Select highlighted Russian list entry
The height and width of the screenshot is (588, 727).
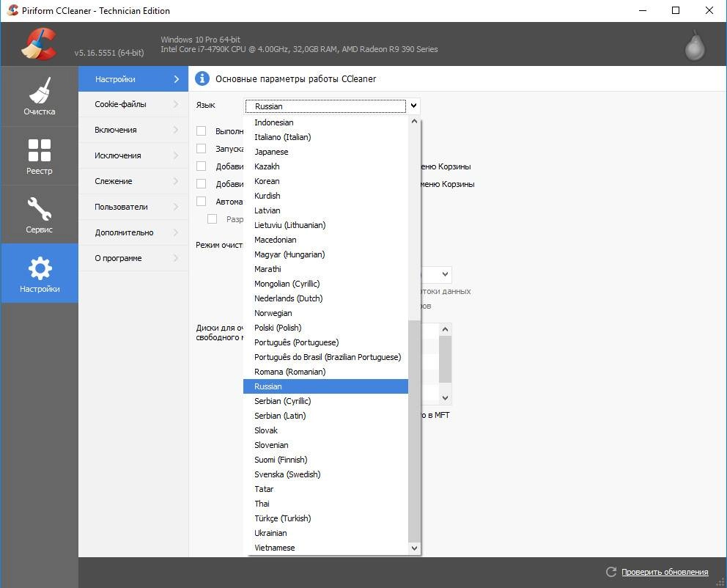coord(325,386)
